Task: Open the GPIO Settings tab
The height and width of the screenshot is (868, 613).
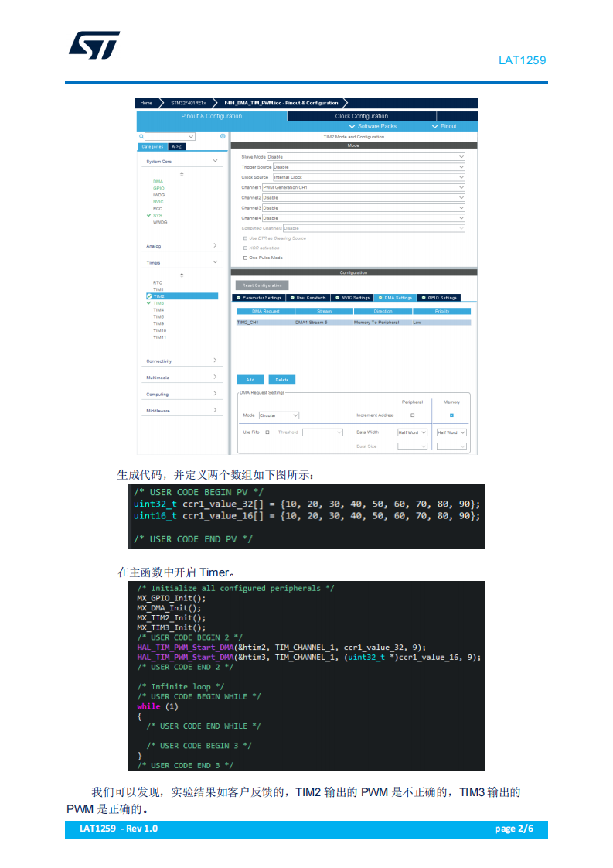Action: tap(439, 298)
